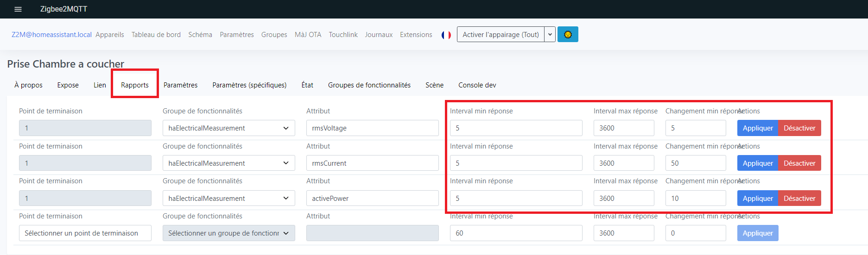Focus the Sélectionner un point de terminaison field
Image resolution: width=868 pixels, height=255 pixels.
[85, 233]
